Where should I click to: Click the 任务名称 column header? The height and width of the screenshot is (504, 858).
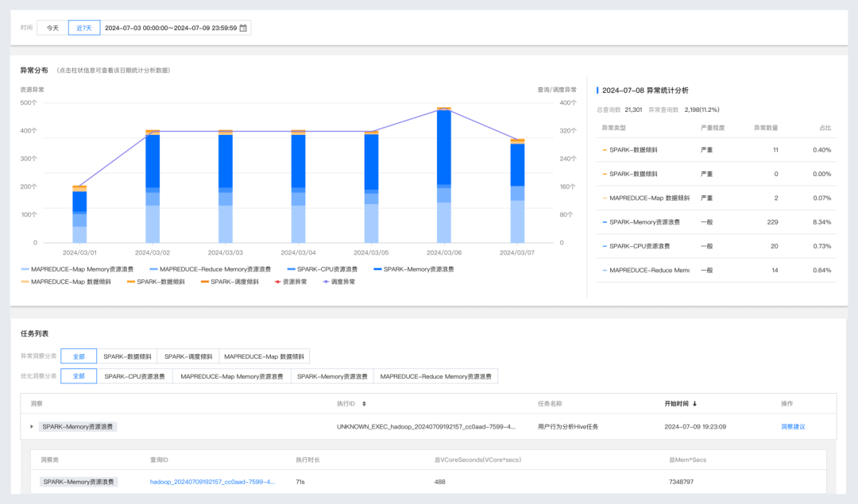coord(550,404)
